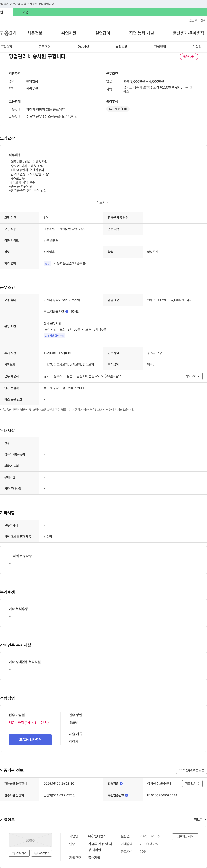207x868 pixels.
Task: Open help icon next to 인증기관 label
Action: 121,783
